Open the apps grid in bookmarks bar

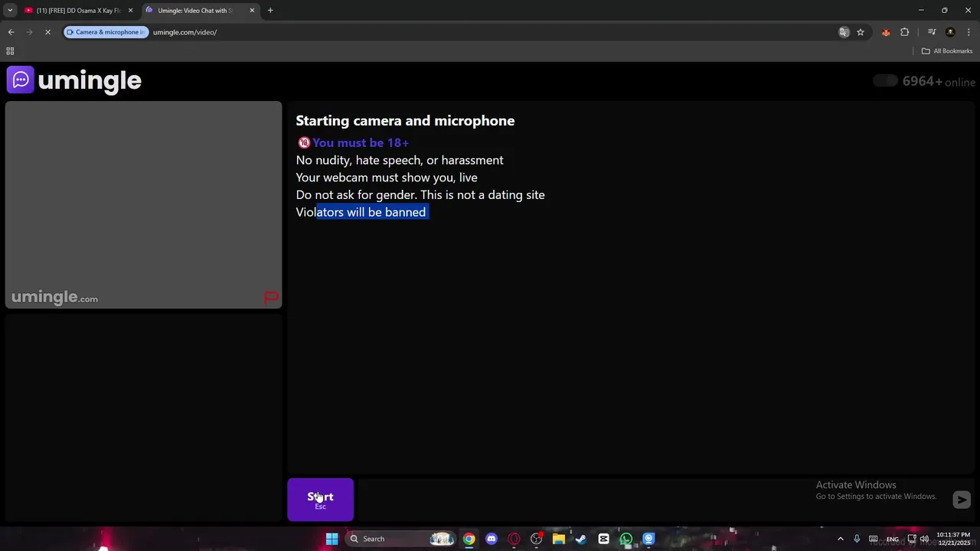(10, 51)
